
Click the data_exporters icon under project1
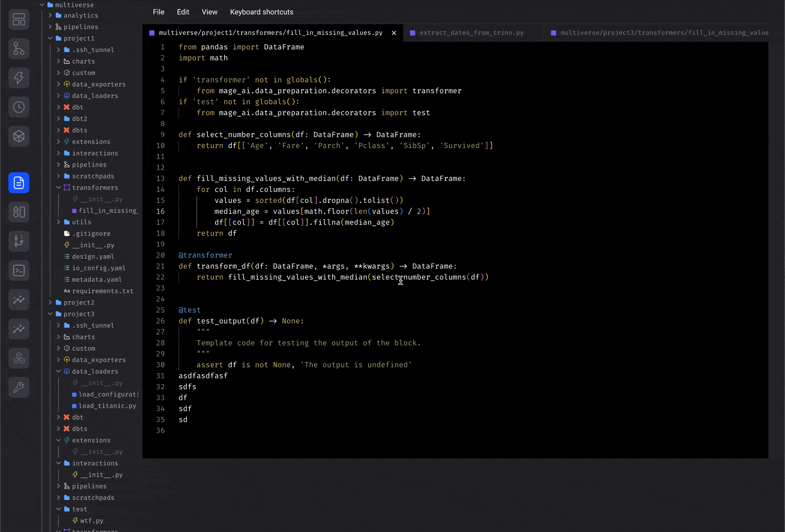(67, 84)
